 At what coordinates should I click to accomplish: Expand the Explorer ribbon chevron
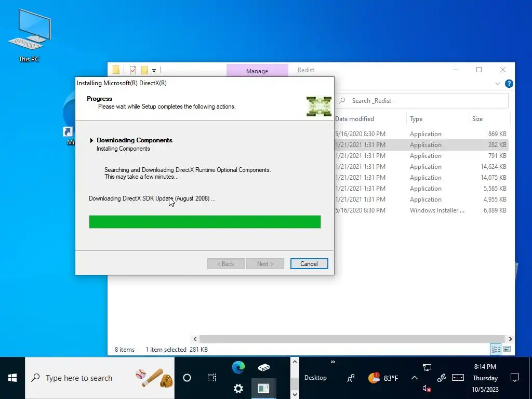[497, 84]
